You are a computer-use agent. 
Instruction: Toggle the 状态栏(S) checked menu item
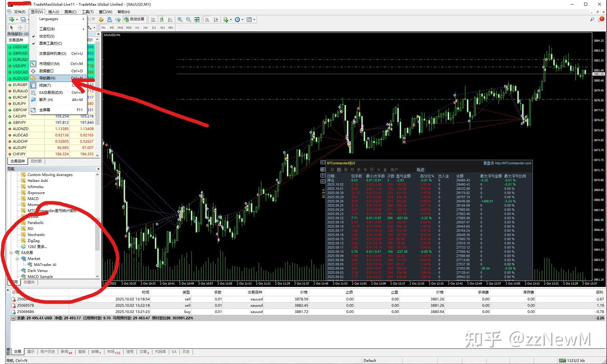(58, 36)
